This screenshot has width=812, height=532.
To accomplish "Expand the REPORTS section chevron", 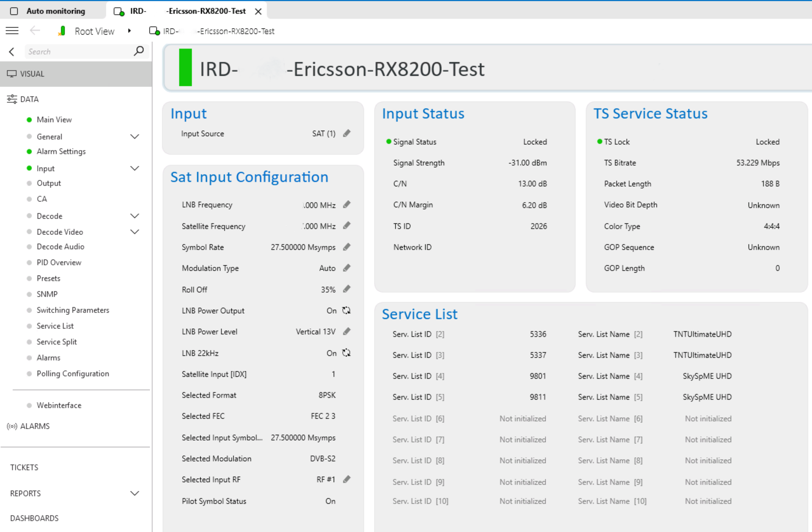I will click(x=135, y=493).
